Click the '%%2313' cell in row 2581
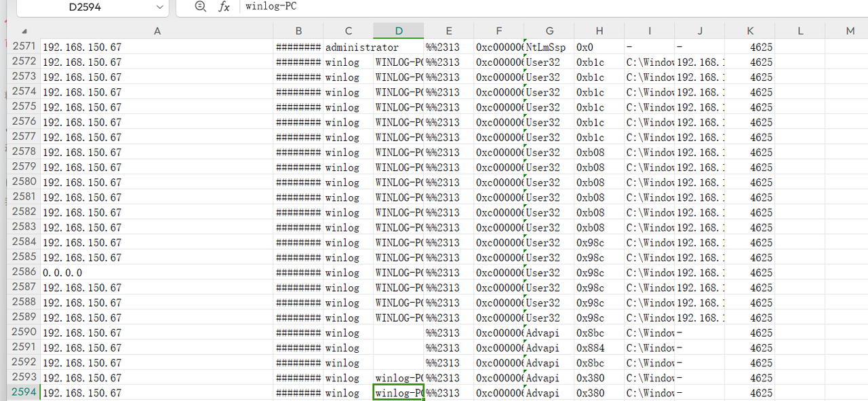Image resolution: width=868 pixels, height=401 pixels. pyautogui.click(x=449, y=197)
